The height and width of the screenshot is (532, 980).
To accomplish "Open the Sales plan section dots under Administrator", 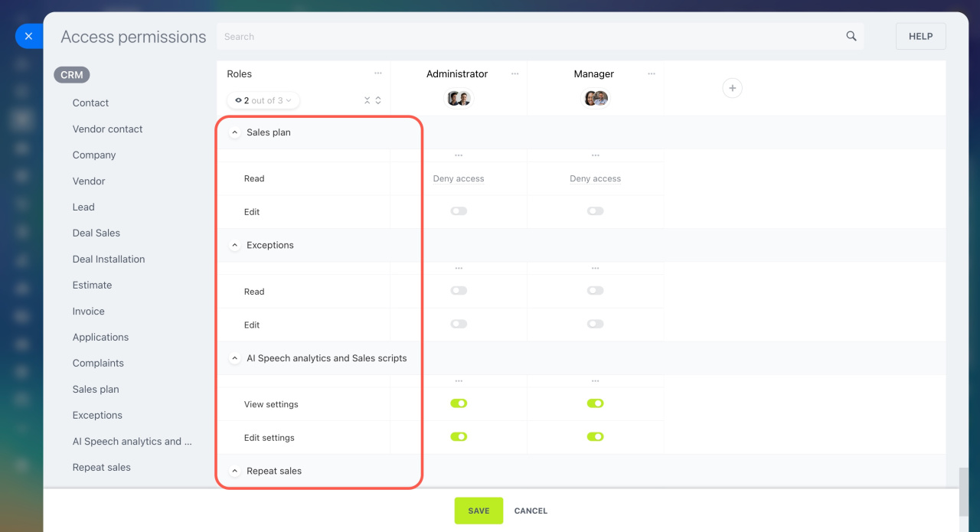I will (459, 155).
